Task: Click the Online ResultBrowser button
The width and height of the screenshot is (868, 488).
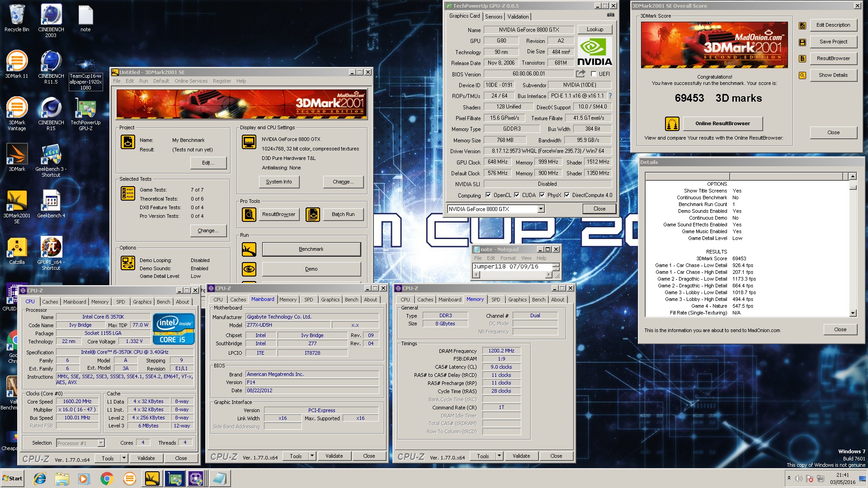Action: [x=722, y=123]
